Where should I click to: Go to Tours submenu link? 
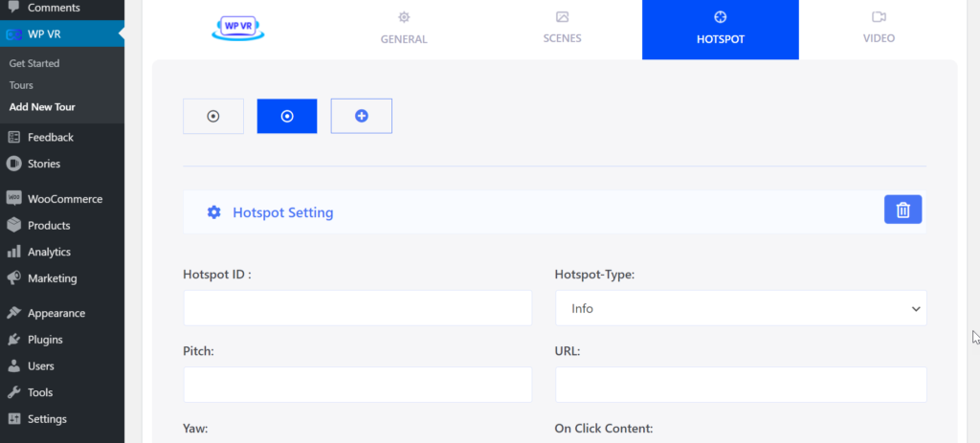pos(21,85)
